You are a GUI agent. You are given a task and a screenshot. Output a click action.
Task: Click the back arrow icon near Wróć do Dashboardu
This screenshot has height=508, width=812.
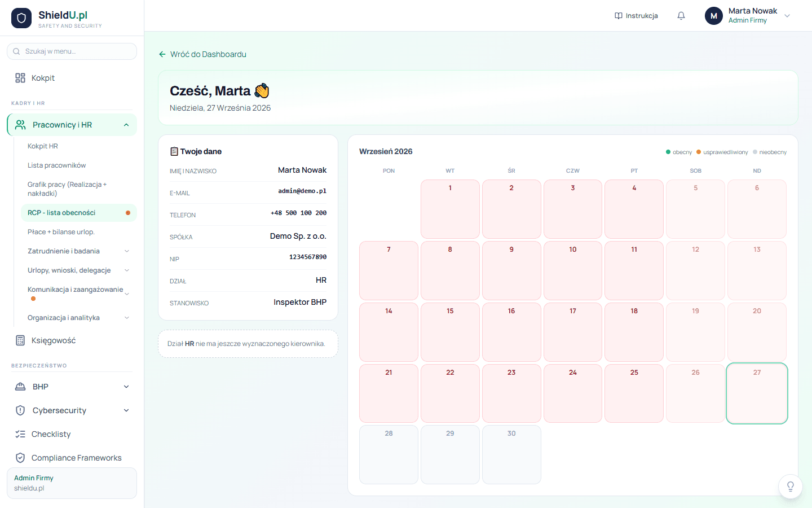[x=162, y=54]
